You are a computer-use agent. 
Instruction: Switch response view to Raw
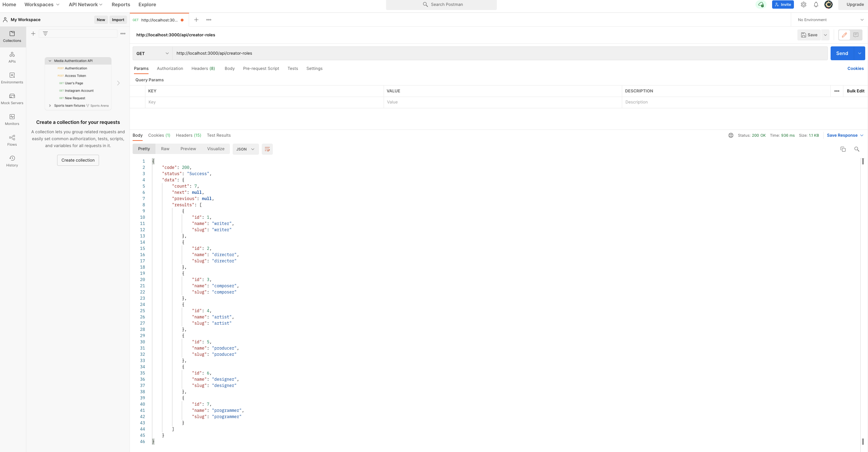click(x=165, y=149)
